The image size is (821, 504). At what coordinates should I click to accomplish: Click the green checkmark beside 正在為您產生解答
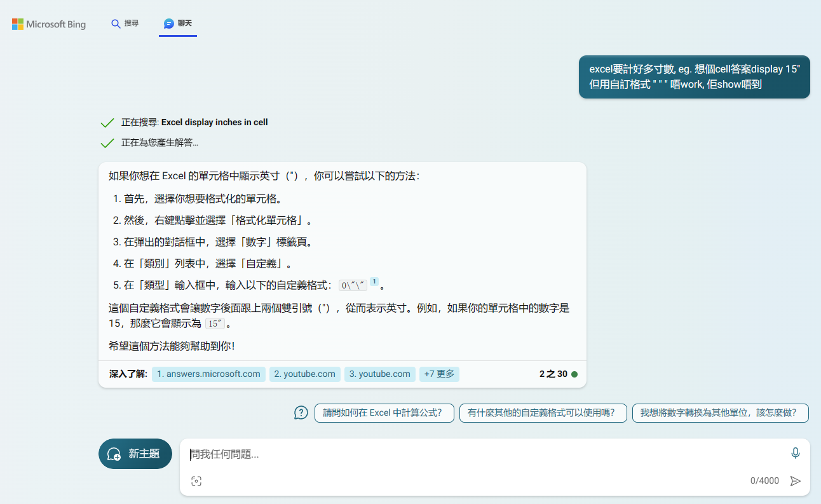pos(107,143)
